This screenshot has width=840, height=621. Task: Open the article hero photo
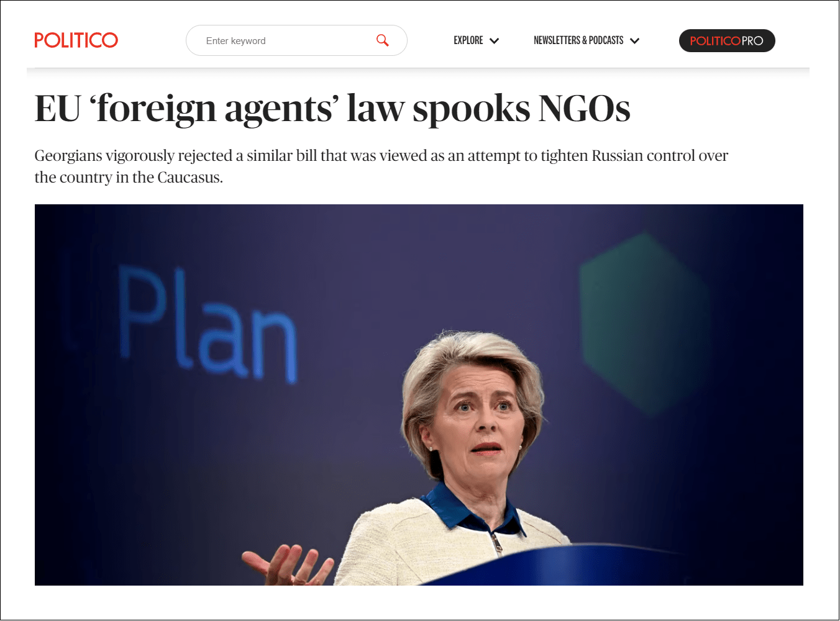(419, 395)
